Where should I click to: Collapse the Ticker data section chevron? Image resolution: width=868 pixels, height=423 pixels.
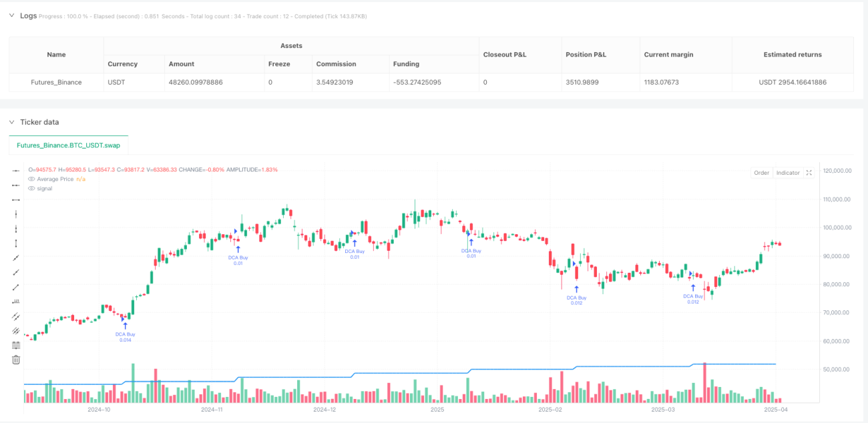[11, 122]
